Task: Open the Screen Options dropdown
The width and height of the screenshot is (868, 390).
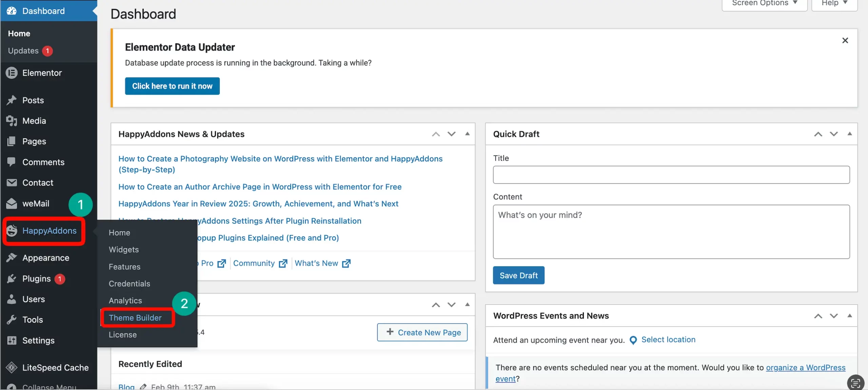Action: (x=764, y=3)
